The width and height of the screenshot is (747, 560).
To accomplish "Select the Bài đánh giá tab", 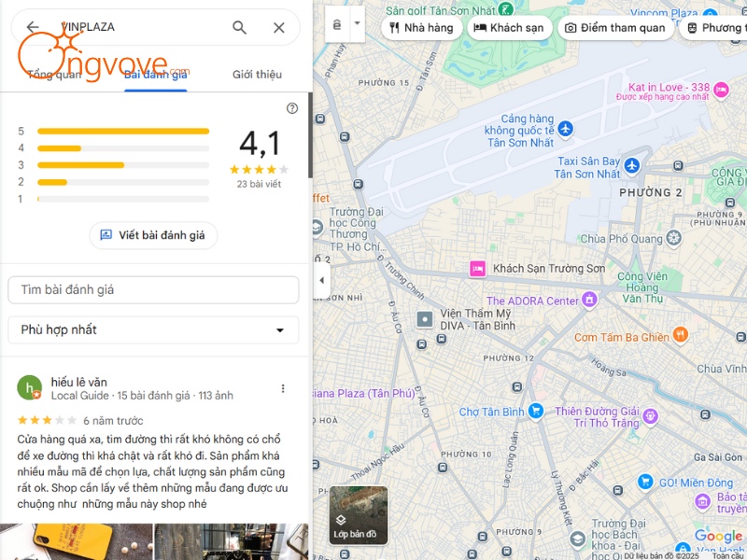I will 155,75.
